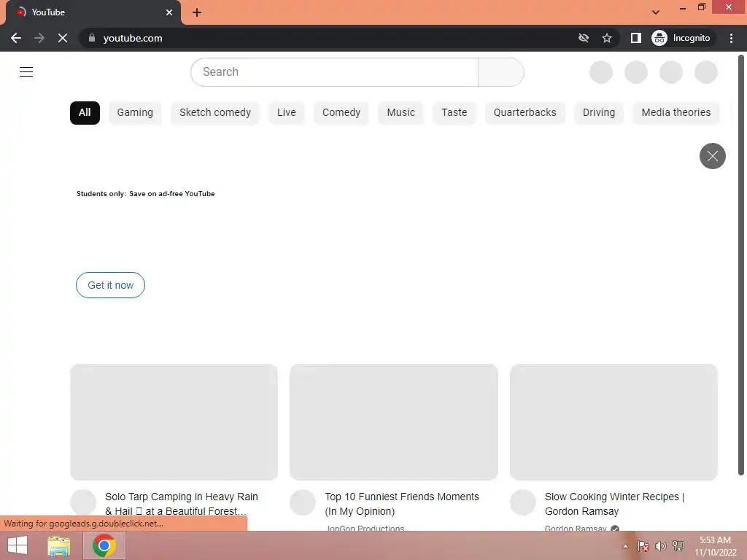View site info via the padlock icon
Screen dimensions: 747x560
[92, 38]
